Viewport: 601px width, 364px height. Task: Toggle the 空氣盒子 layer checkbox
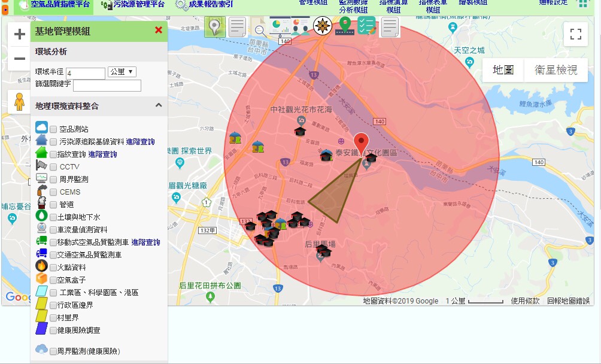52,280
